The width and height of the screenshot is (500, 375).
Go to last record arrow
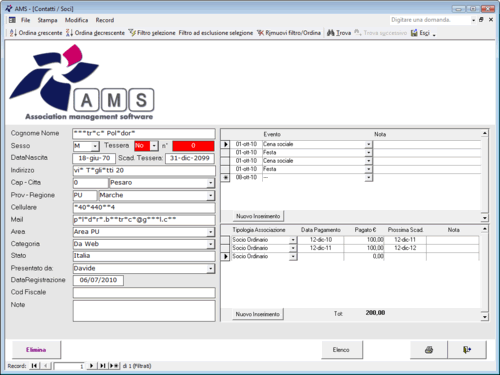[x=103, y=366]
